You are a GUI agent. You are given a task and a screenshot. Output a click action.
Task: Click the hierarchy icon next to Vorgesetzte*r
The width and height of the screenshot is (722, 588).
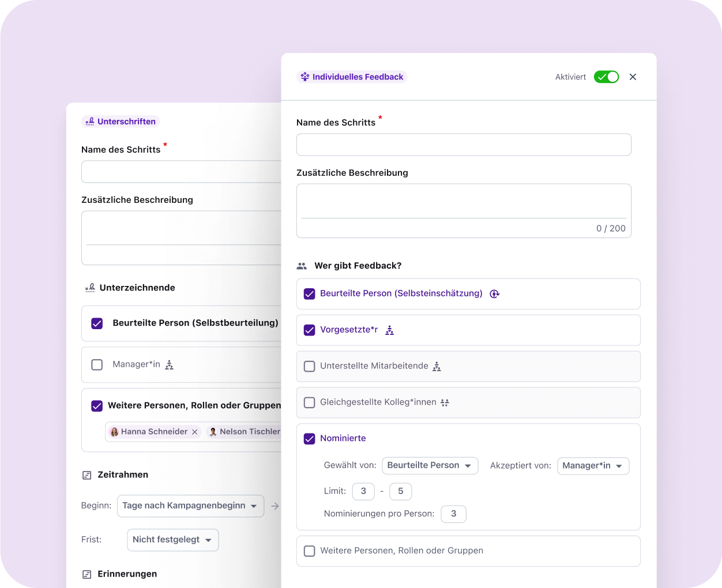pyautogui.click(x=390, y=330)
